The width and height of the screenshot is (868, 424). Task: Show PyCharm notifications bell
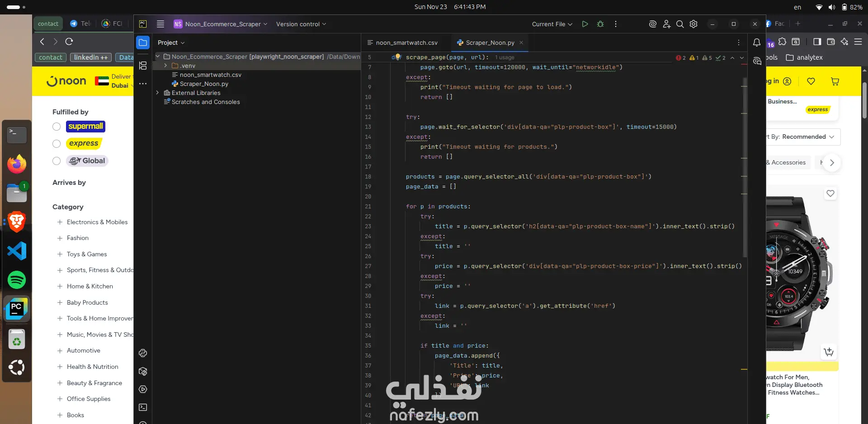click(757, 42)
